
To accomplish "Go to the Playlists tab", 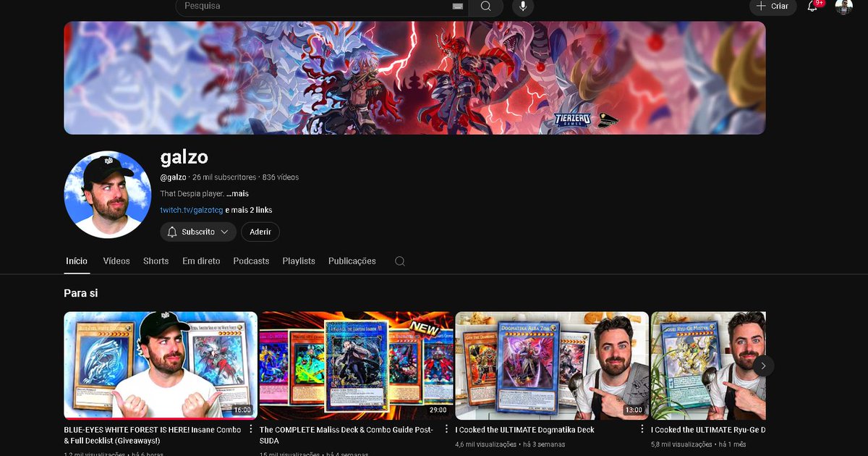I will coord(299,261).
